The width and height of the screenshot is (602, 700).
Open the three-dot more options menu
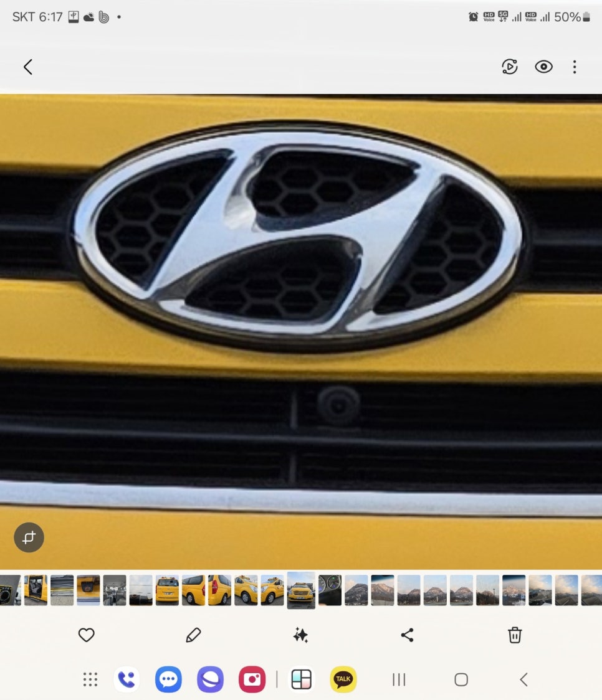[x=575, y=67]
